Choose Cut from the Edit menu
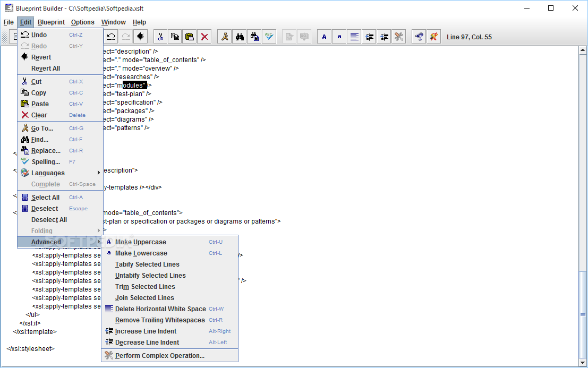Screen dimensions: 588x368 (x=60, y=82)
